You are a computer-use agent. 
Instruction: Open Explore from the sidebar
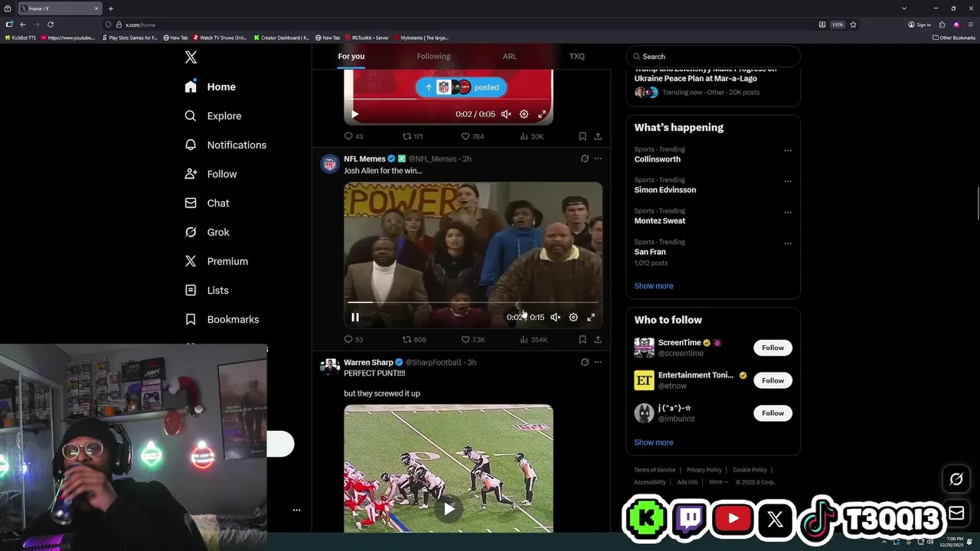click(x=213, y=116)
